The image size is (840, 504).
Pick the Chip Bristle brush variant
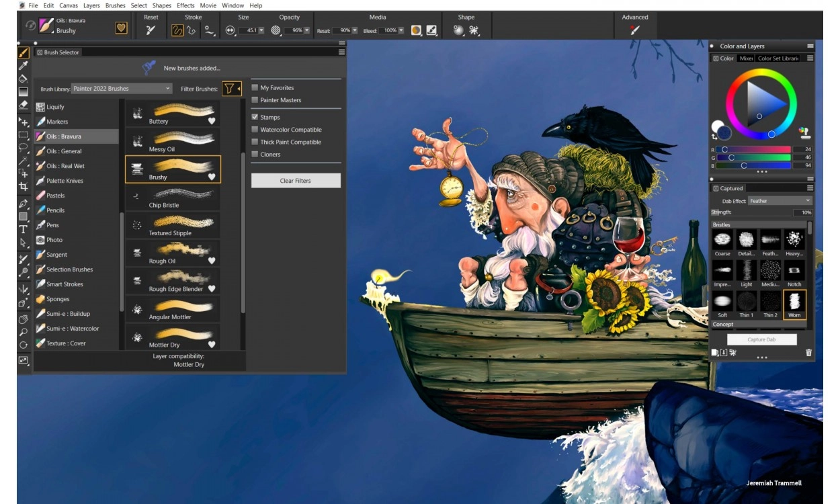pyautogui.click(x=173, y=198)
